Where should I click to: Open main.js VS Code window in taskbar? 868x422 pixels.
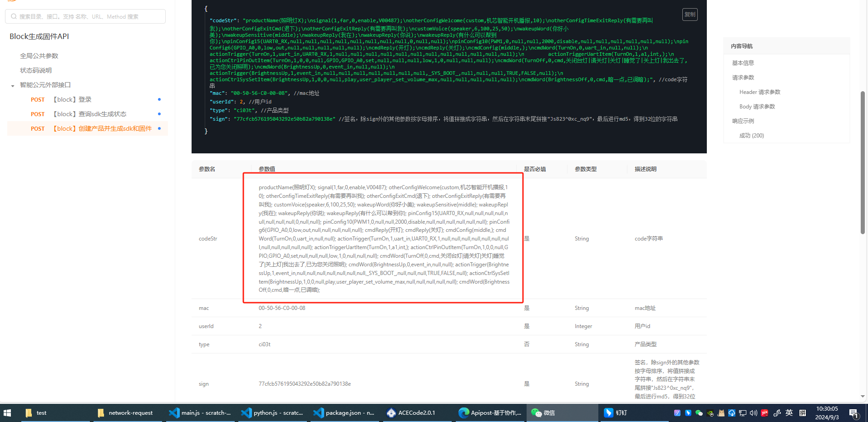[200, 413]
